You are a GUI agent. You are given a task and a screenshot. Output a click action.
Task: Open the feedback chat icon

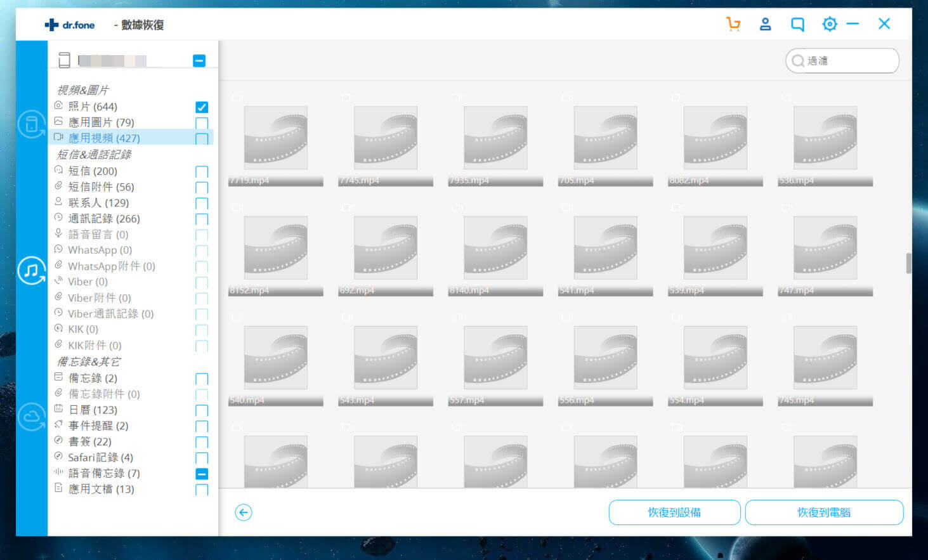tap(797, 24)
